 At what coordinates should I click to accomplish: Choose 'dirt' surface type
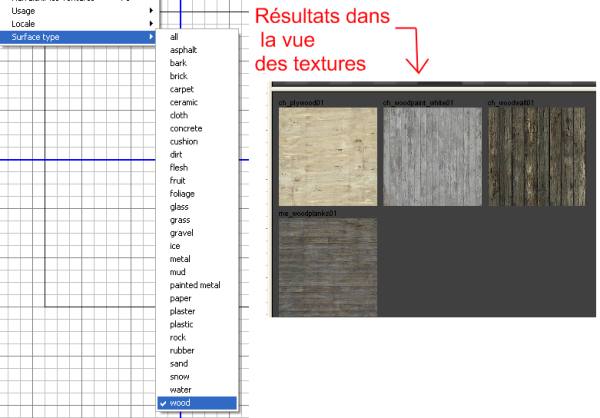197,154
